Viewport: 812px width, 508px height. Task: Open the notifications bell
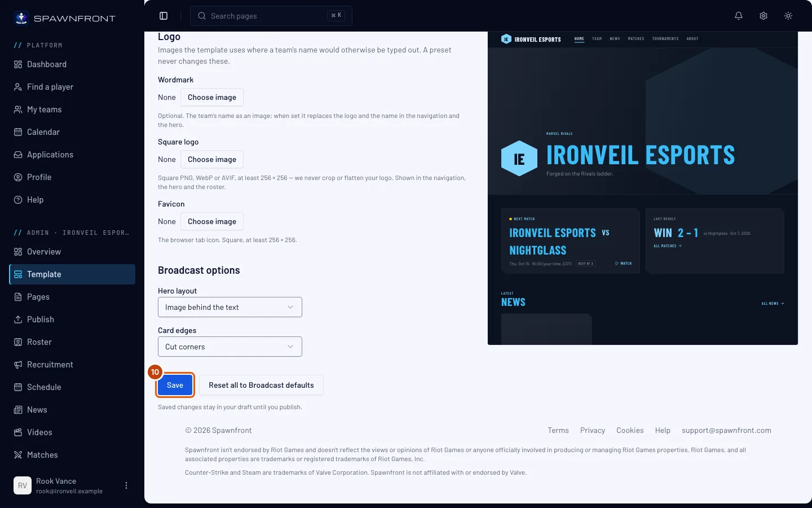[x=739, y=16]
